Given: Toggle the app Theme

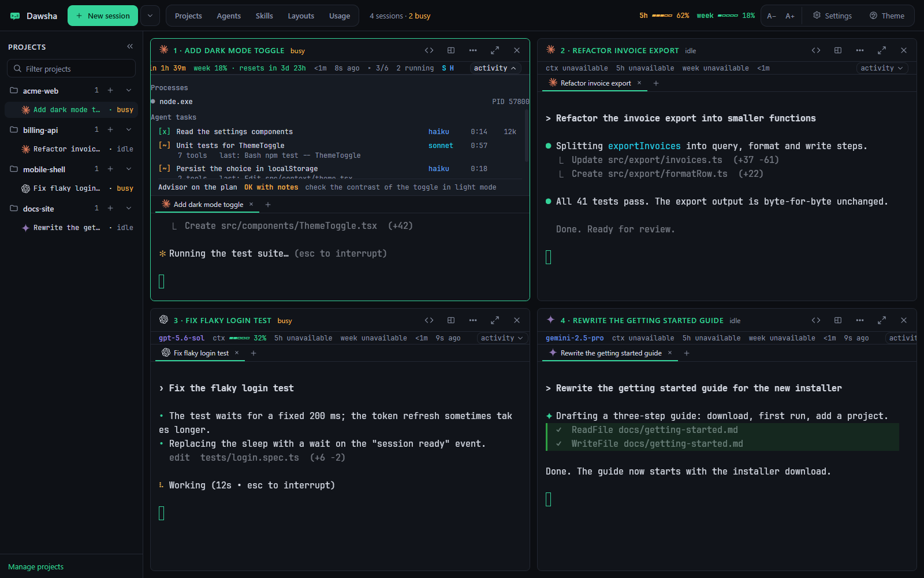Looking at the screenshot, I should click(x=887, y=16).
